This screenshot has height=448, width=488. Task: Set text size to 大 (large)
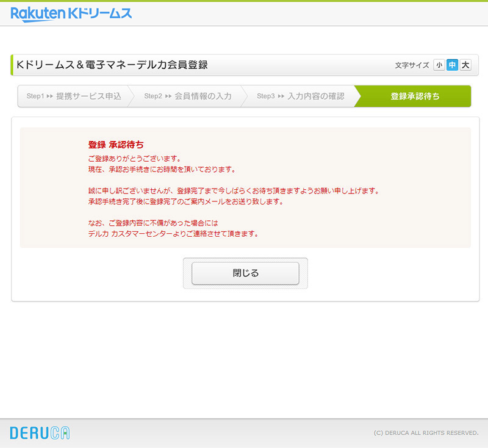(x=465, y=65)
